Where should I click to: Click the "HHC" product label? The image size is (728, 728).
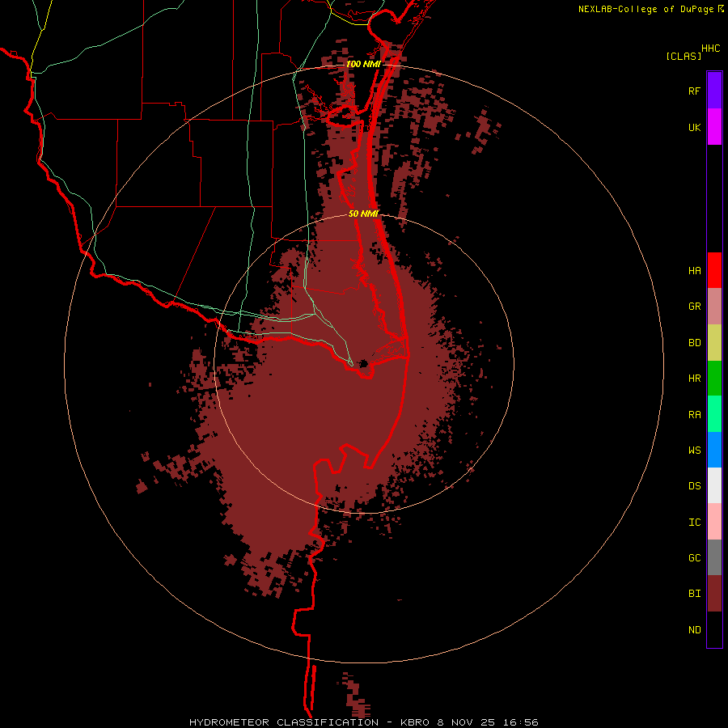tap(711, 49)
